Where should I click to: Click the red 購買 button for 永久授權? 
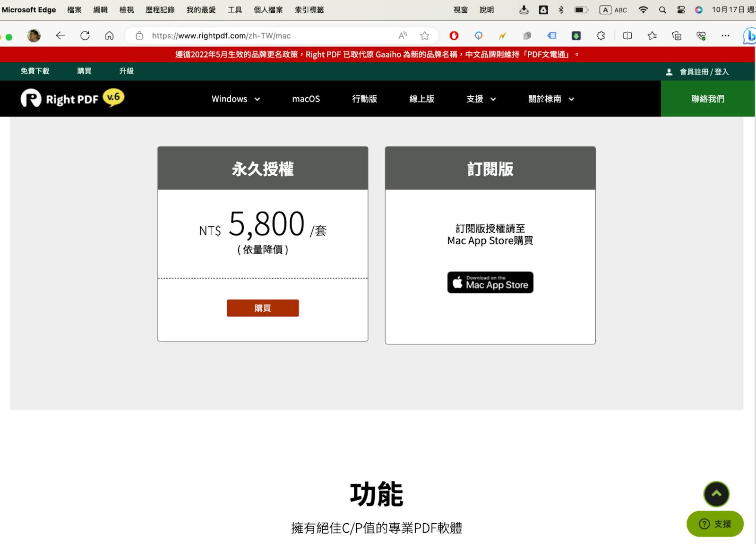pyautogui.click(x=263, y=308)
